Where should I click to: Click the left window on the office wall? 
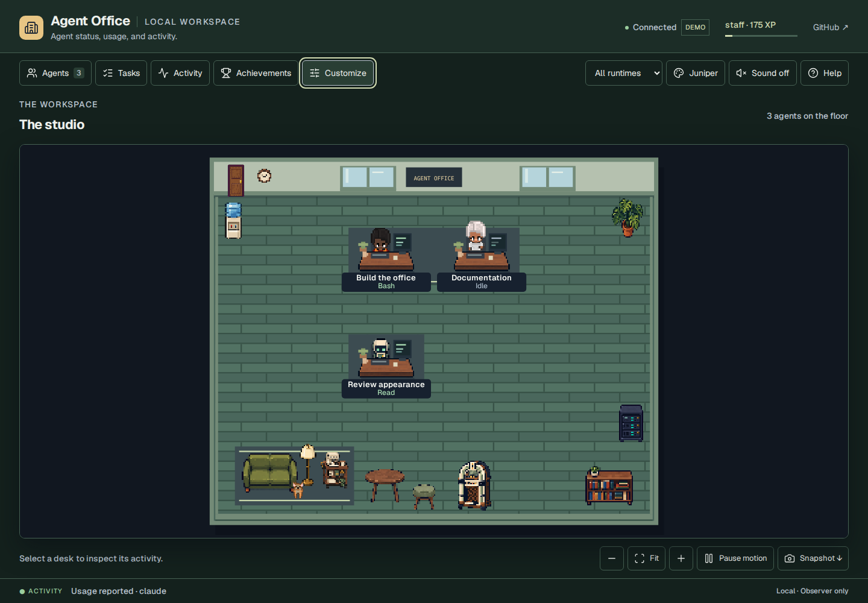pos(368,177)
